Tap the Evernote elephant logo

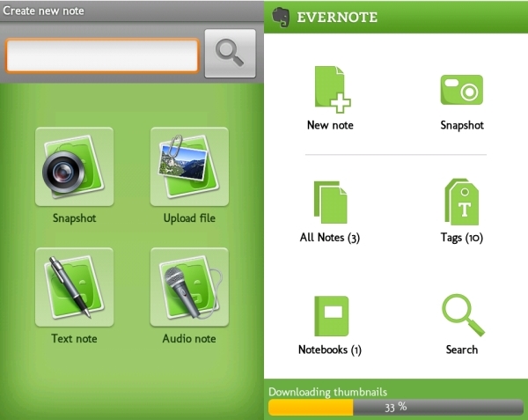281,17
